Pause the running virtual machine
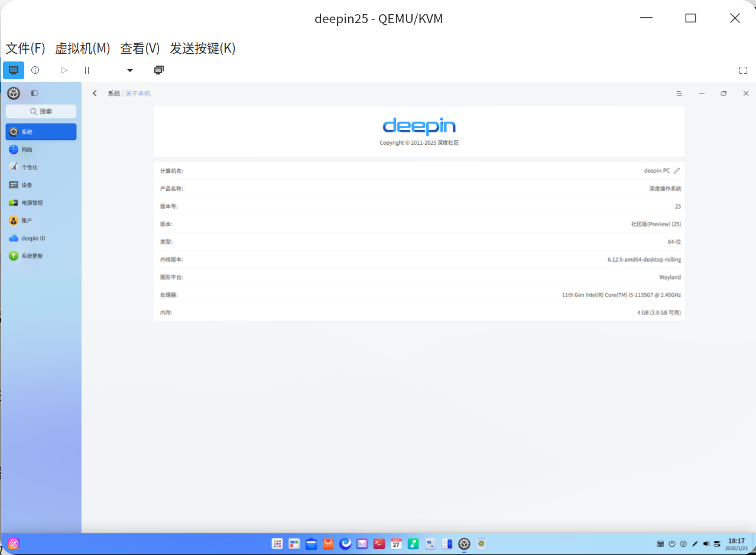Screen dimensions: 756x555 (x=86, y=70)
